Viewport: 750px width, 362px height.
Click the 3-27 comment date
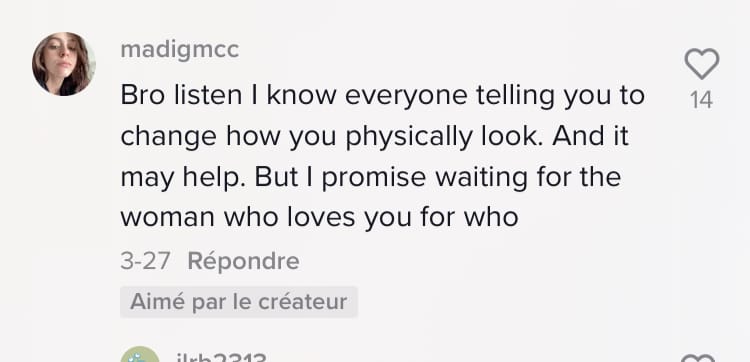pos(145,261)
